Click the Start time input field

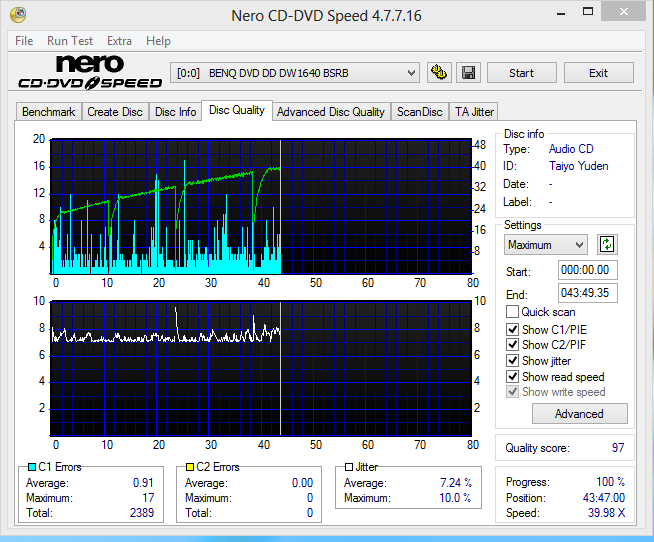point(588,270)
